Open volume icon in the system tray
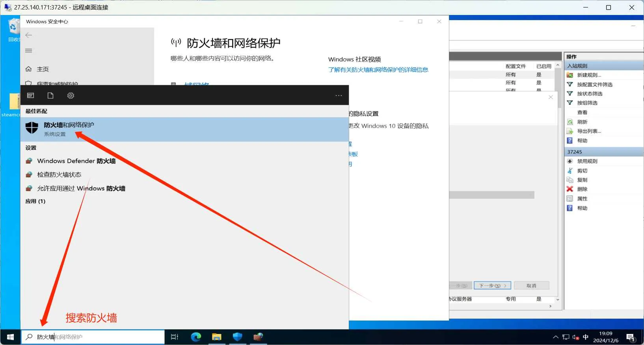The width and height of the screenshot is (644, 345). point(576,337)
